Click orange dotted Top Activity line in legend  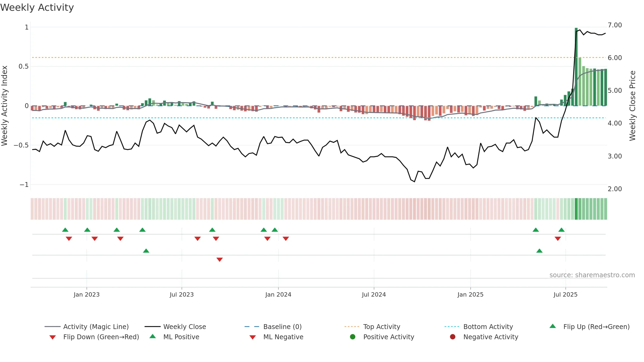[x=352, y=327]
